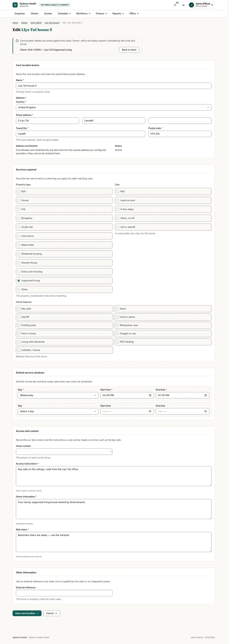Click the Save care location button
The height and width of the screenshot is (644, 229).
[27, 613]
